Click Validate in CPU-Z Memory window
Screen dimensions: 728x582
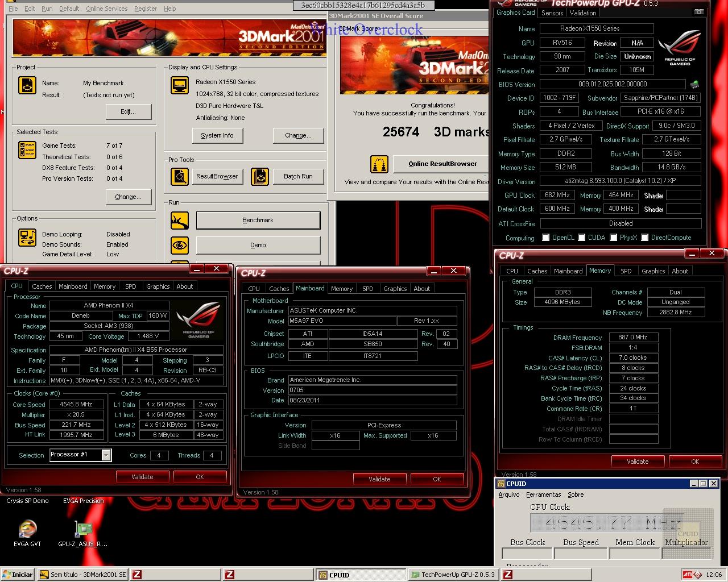pos(638,462)
